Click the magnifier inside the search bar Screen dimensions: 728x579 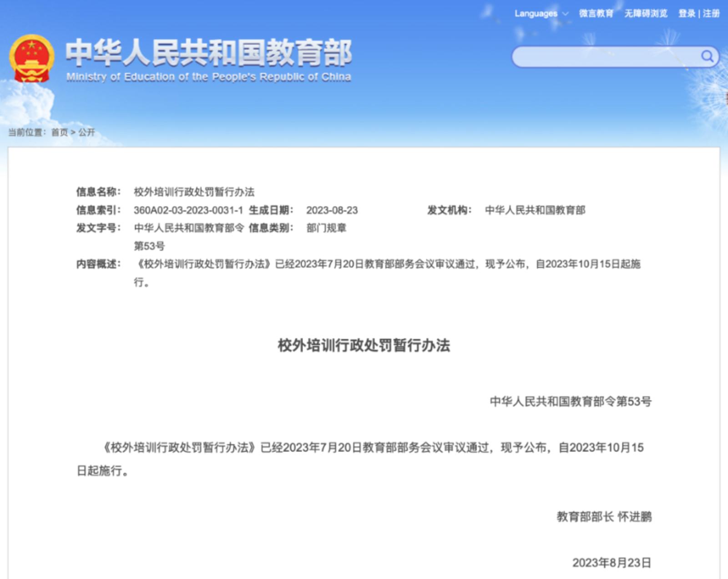coord(707,56)
